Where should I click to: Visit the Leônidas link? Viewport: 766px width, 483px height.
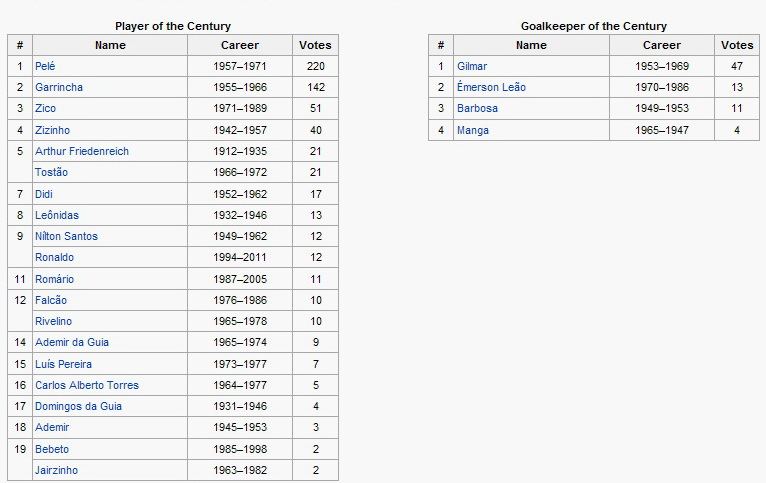(x=57, y=215)
